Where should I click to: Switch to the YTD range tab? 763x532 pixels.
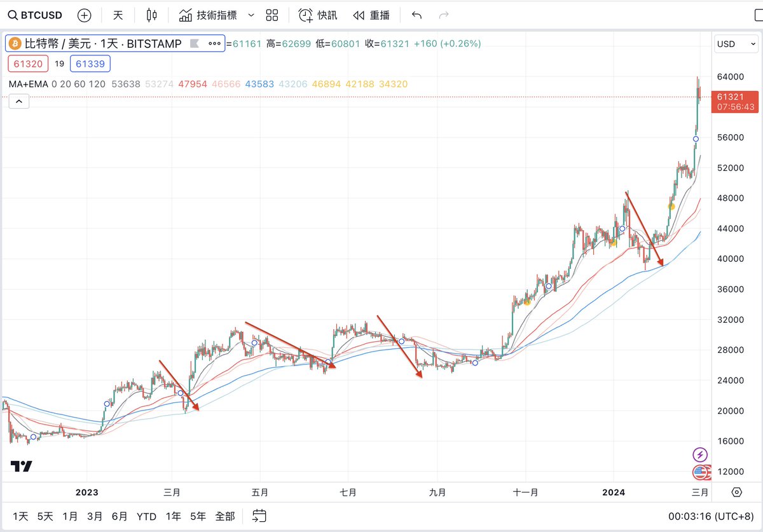click(x=146, y=517)
